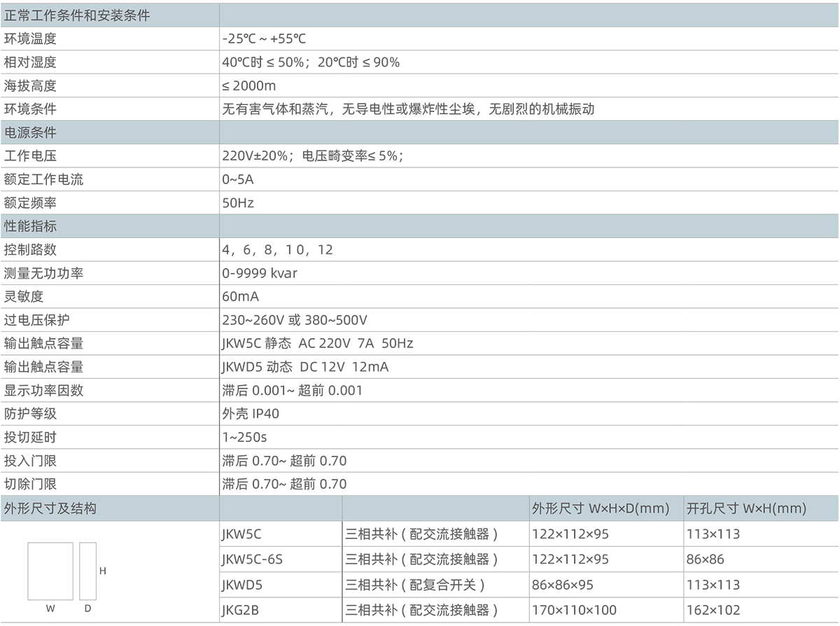Click first value under 开孔尺寸 W×H(mm) column
The width and height of the screenshot is (840, 626).
pos(717,534)
